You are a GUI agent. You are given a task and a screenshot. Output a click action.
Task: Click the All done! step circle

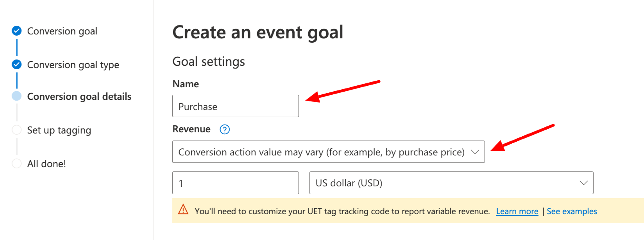17,163
